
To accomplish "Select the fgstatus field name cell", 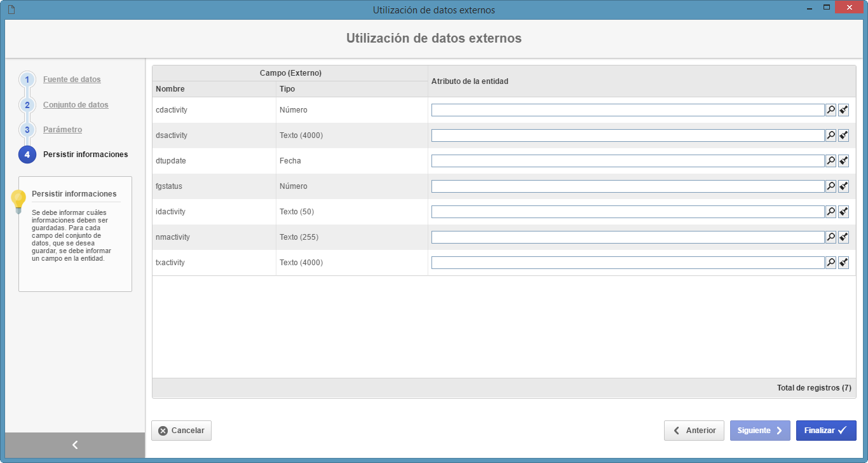I will click(x=214, y=186).
